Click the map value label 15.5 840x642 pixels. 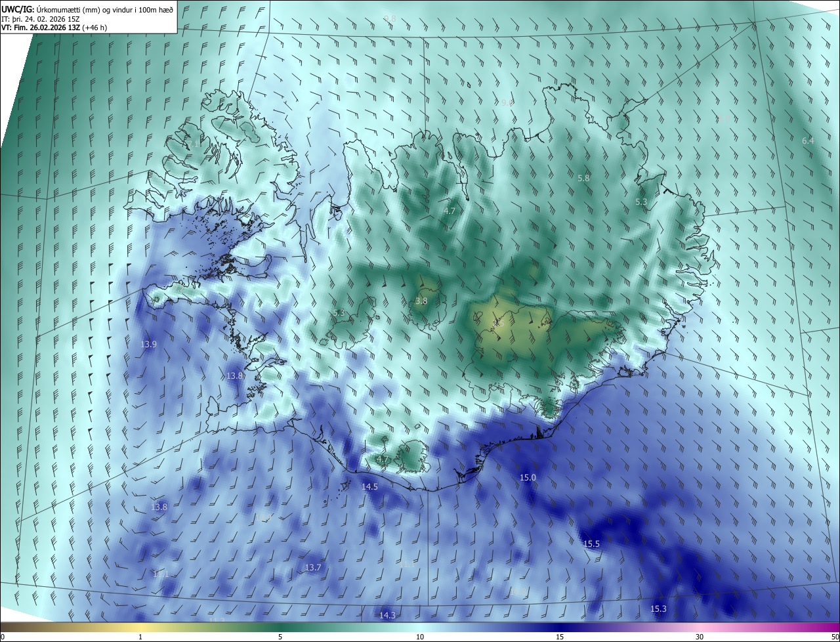(592, 544)
